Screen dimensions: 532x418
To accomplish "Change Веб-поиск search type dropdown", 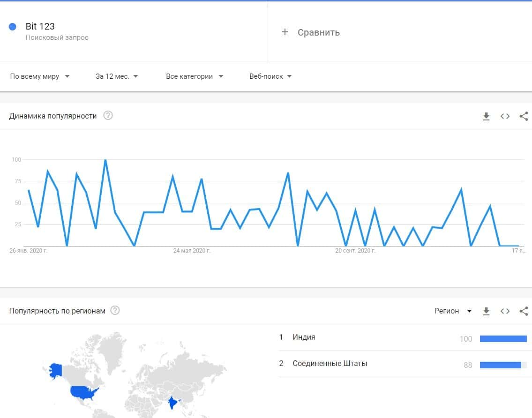I will coord(270,76).
